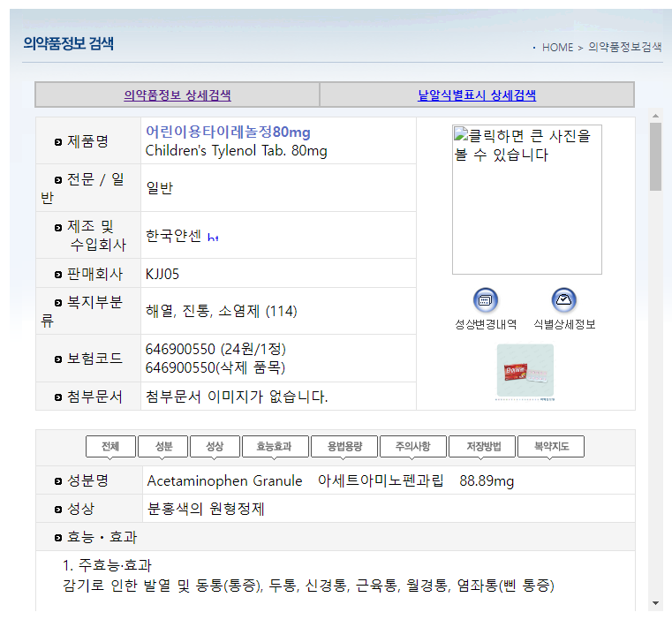Image resolution: width=672 pixels, height=635 pixels.
Task: Open the 성상 tab
Action: pos(215,447)
